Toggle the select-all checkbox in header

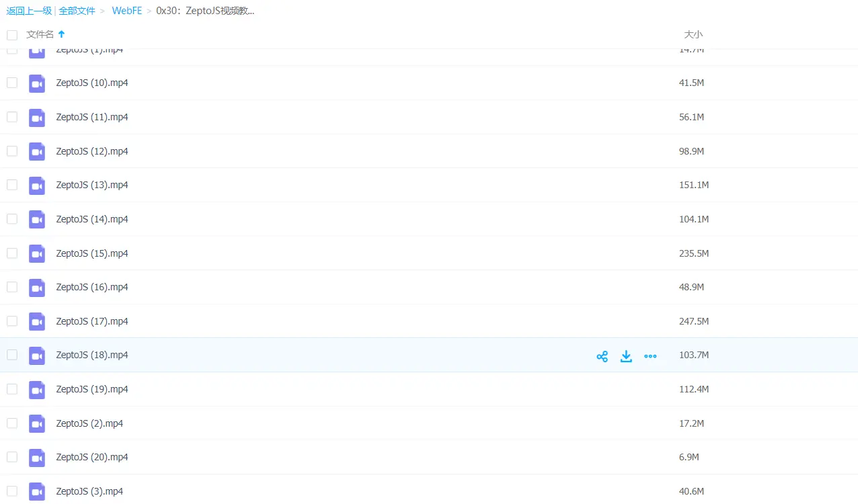[x=12, y=35]
